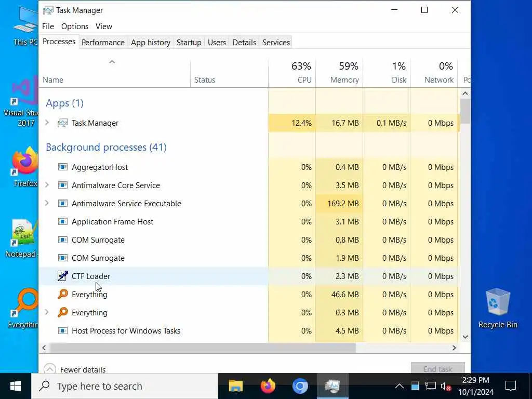This screenshot has width=532, height=399.
Task: Click the CTF Loader pen icon
Action: [63, 276]
